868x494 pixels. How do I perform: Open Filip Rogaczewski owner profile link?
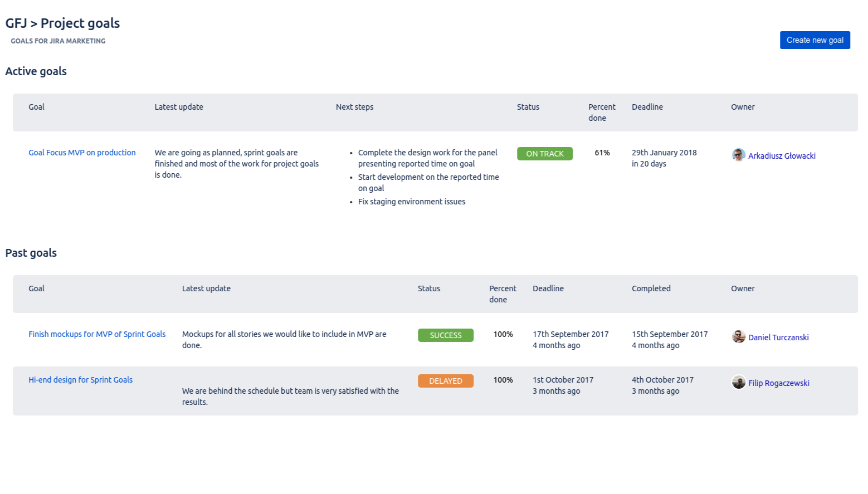tap(778, 383)
